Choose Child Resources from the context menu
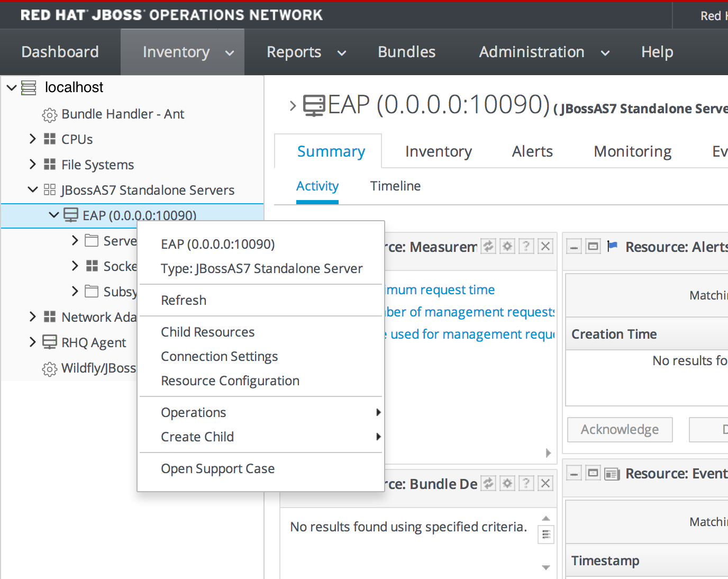Viewport: 728px width, 579px height. [x=261, y=332]
